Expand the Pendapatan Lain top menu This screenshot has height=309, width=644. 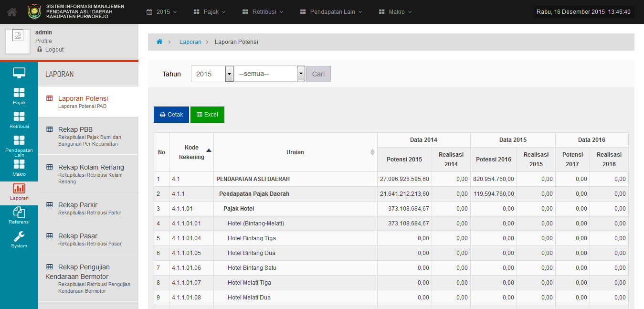coord(331,12)
